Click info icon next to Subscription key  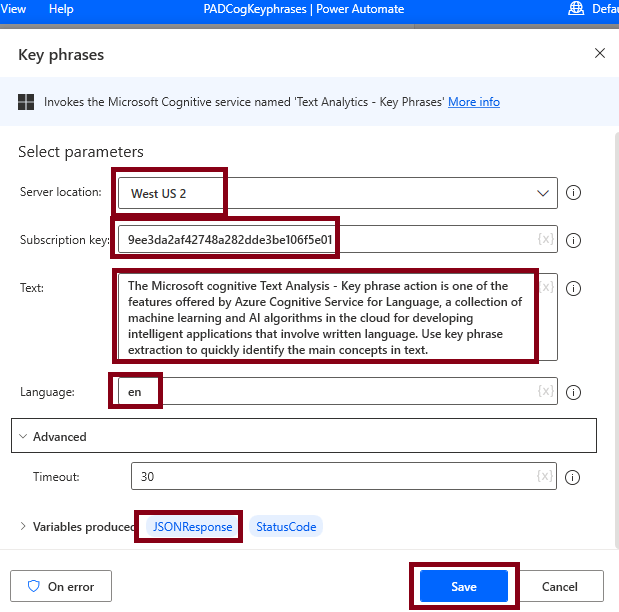[x=574, y=240]
